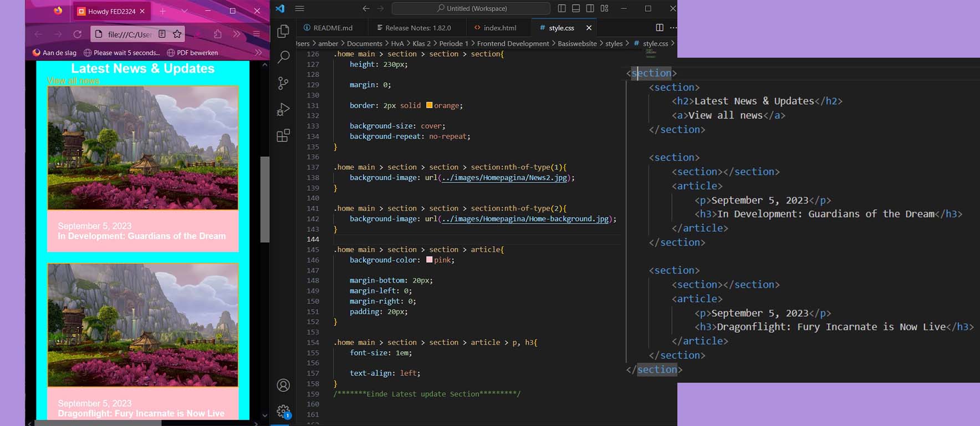Click the orange color swatch in CSS

tap(429, 105)
